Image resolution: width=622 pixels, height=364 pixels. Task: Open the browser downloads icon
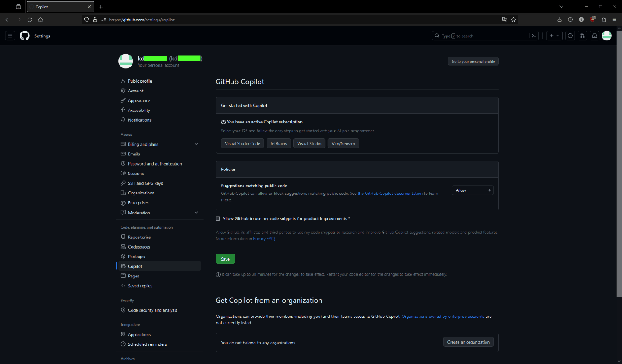pos(559,20)
